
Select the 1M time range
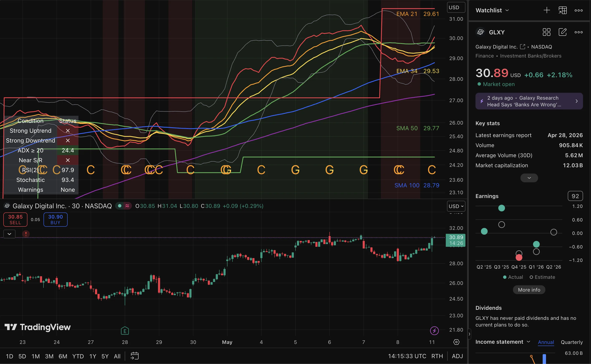pos(36,356)
